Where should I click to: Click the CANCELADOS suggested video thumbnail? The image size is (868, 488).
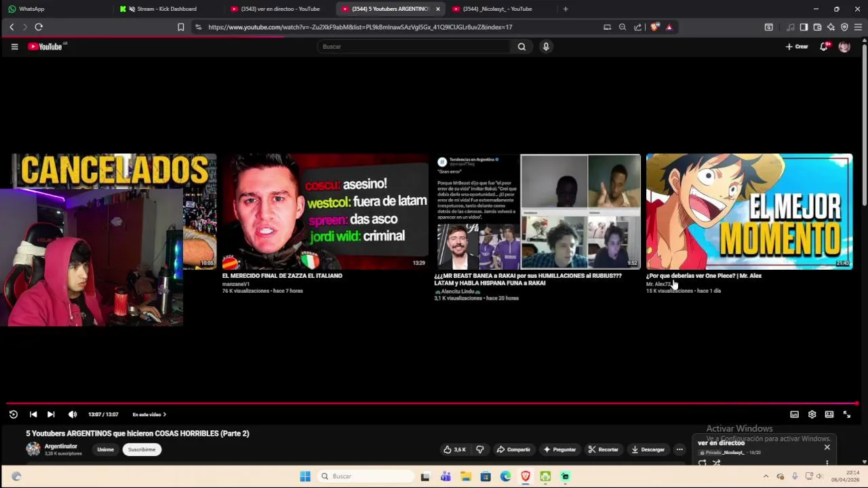tap(114, 170)
